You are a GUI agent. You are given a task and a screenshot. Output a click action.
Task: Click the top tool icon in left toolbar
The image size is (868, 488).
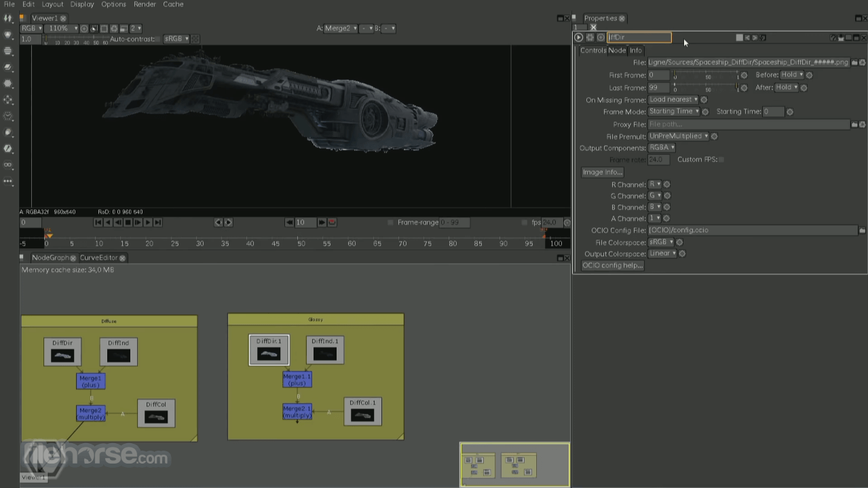tap(8, 18)
